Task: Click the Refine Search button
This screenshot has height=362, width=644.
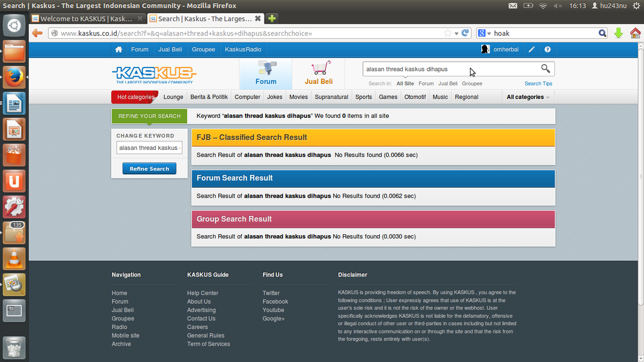Action: [149, 168]
